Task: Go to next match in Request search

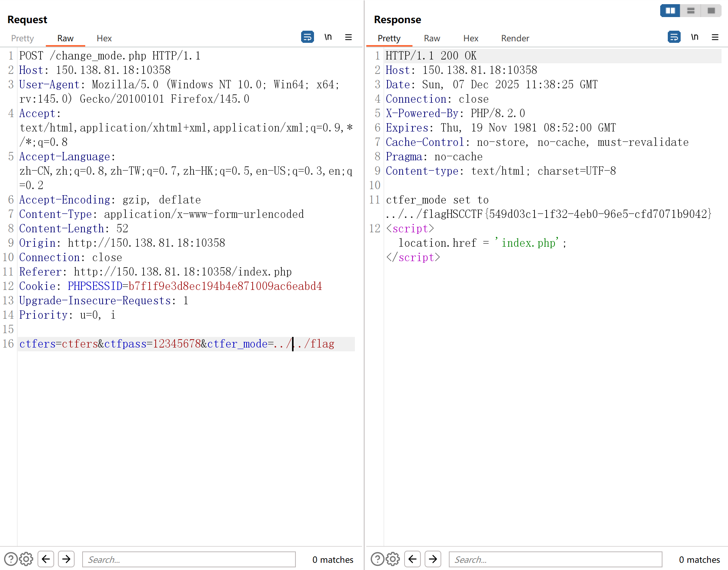Action: click(x=66, y=559)
